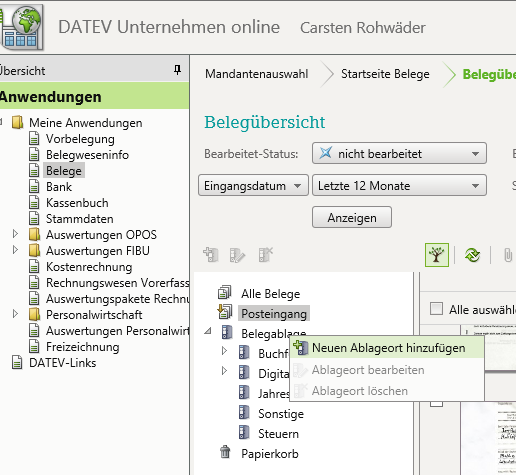Click the delete storage location toolbar icon
Screen dimensions: 516x475
click(266, 255)
